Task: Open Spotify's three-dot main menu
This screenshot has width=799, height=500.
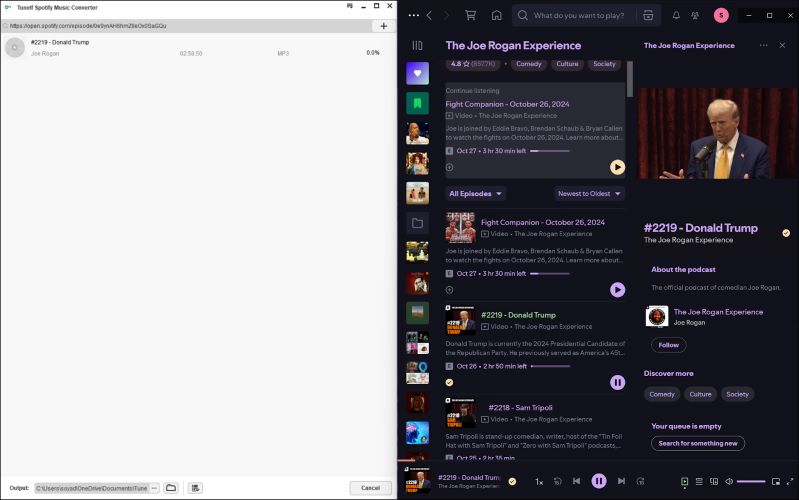Action: point(414,15)
